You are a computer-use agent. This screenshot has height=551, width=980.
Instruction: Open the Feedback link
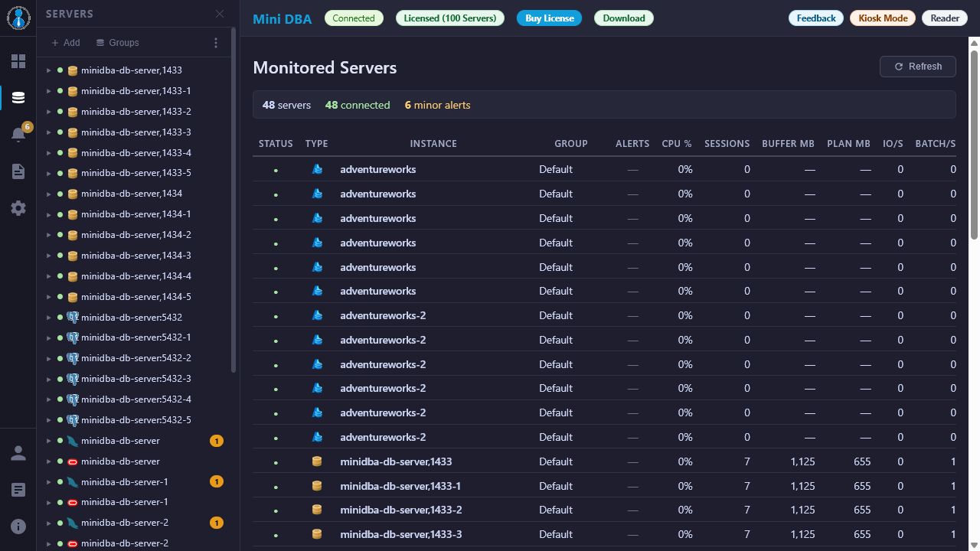816,18
